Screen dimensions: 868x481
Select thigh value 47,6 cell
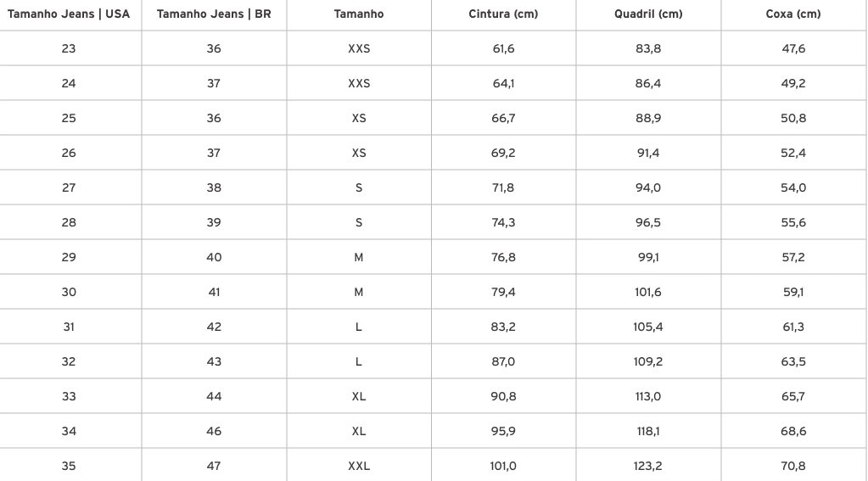pyautogui.click(x=793, y=48)
